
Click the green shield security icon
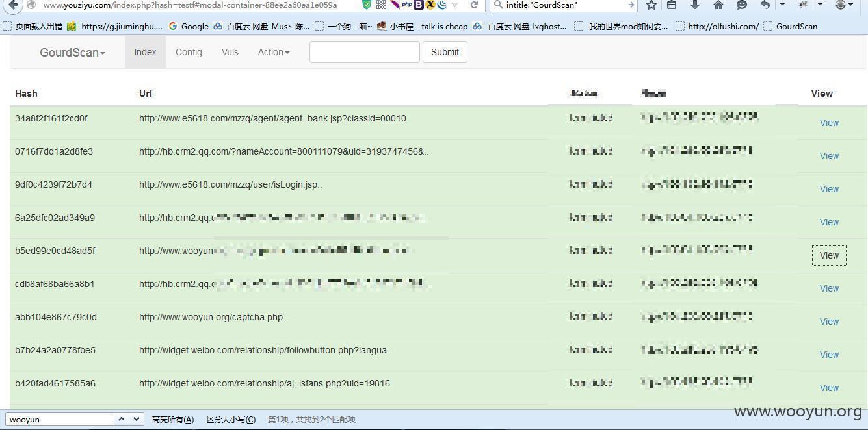367,5
